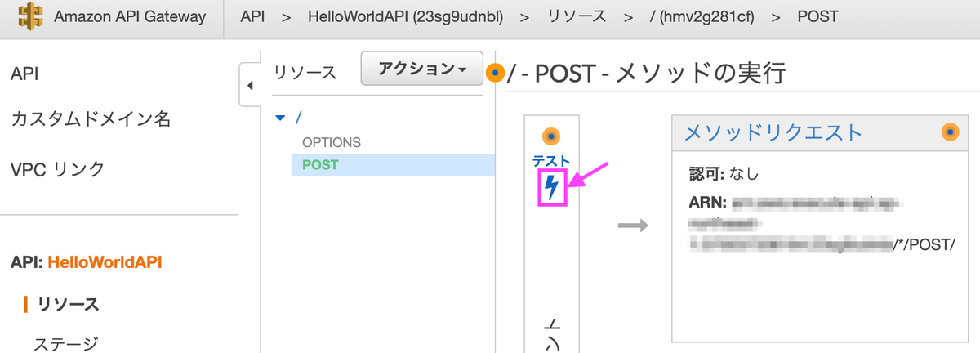Open VPC リンク in the sidebar
The width and height of the screenshot is (980, 353).
58,169
